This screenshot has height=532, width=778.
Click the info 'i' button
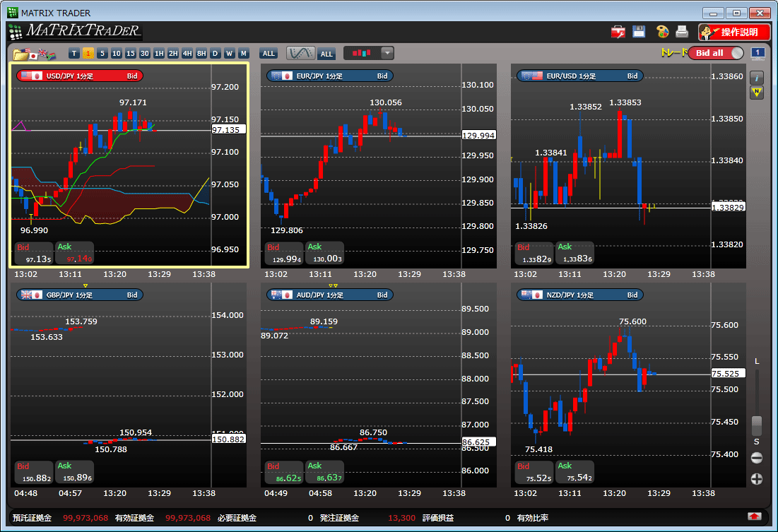point(756,78)
